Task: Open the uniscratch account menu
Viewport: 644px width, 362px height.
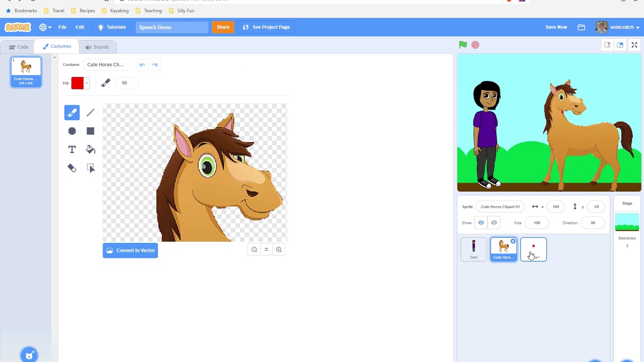Action: (x=617, y=27)
